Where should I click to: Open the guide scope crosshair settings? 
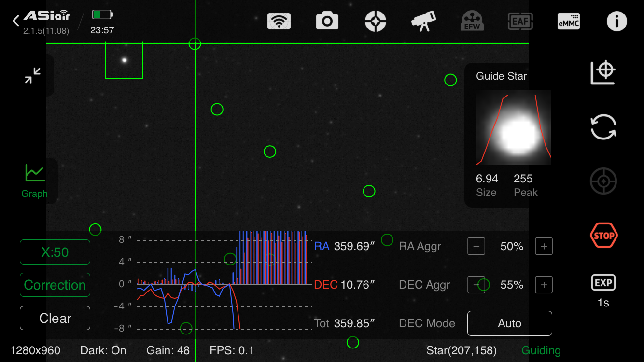click(376, 21)
